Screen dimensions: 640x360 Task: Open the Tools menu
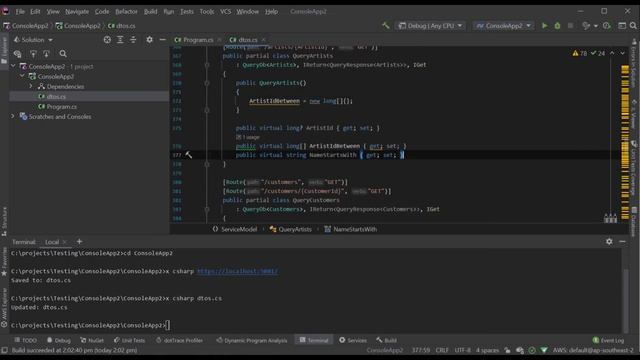[207, 11]
